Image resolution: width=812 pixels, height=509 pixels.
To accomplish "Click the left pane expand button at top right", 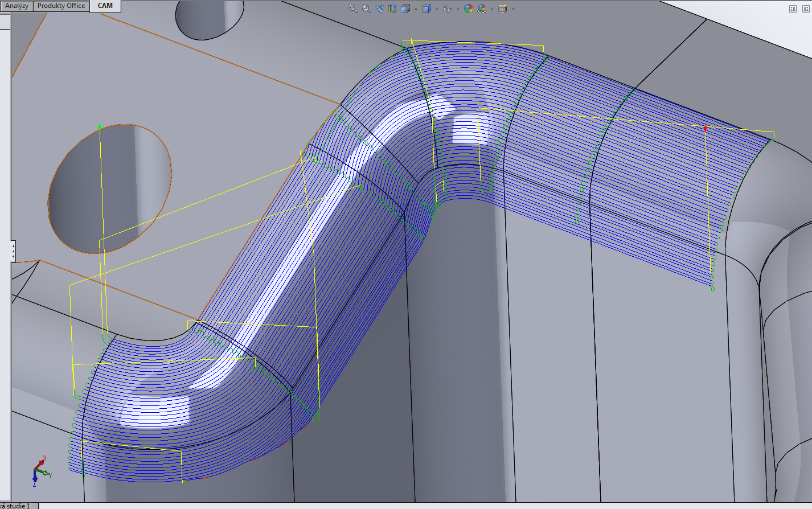I will pyautogui.click(x=793, y=9).
